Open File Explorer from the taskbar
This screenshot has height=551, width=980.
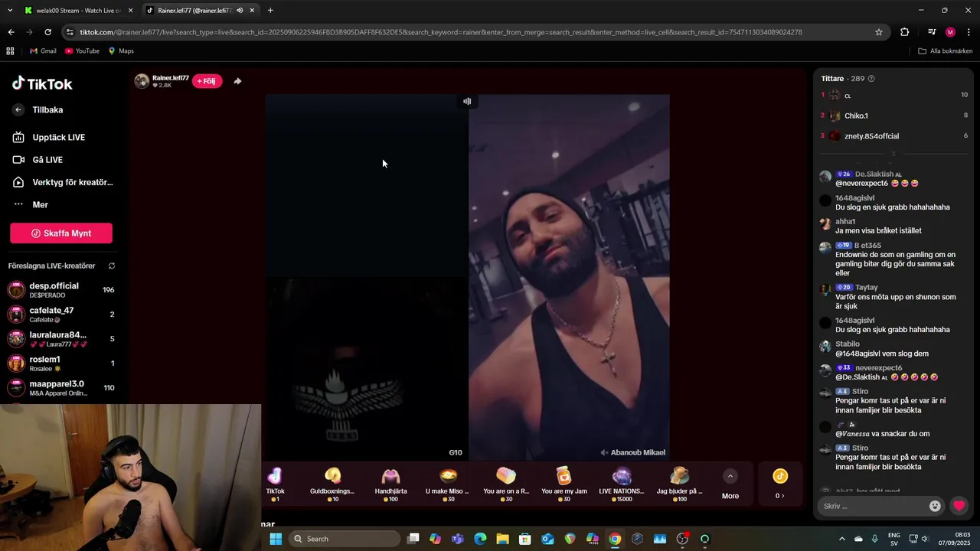(502, 539)
